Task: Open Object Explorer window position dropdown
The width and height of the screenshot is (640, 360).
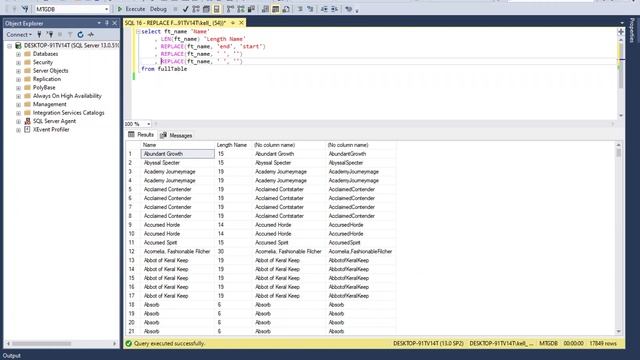Action: click(x=99, y=23)
